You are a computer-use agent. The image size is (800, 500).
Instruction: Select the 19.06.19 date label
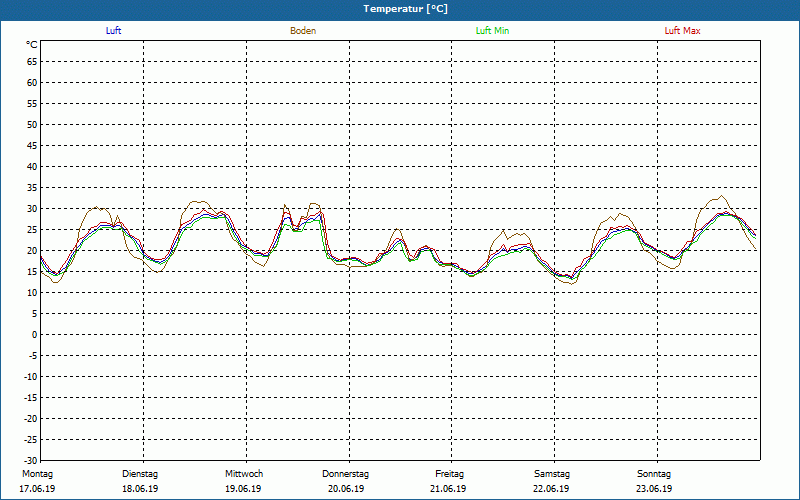[243, 489]
